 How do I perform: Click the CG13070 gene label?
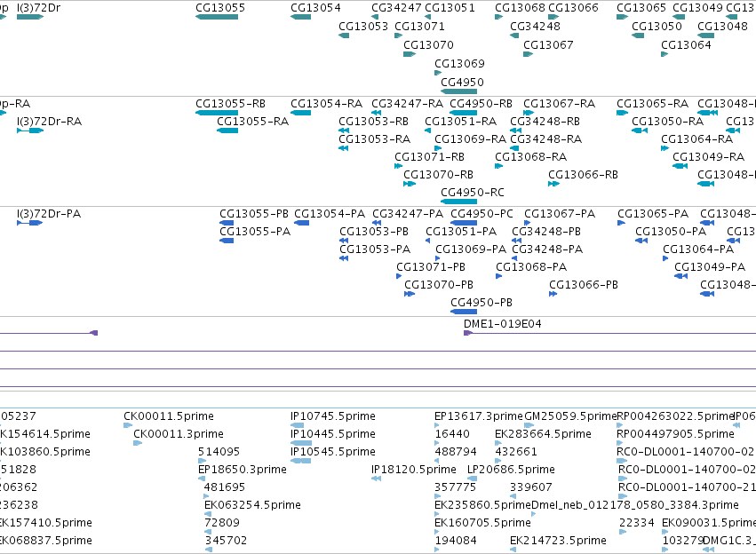pyautogui.click(x=428, y=44)
